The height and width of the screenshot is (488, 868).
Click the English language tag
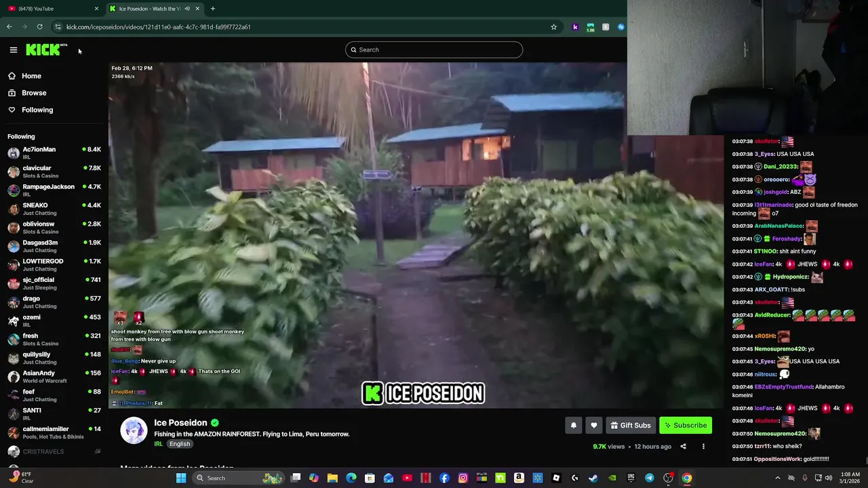[x=180, y=444]
